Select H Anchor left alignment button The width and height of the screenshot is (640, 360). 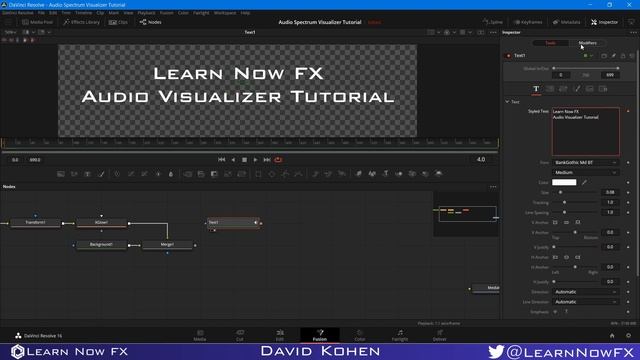point(555,258)
